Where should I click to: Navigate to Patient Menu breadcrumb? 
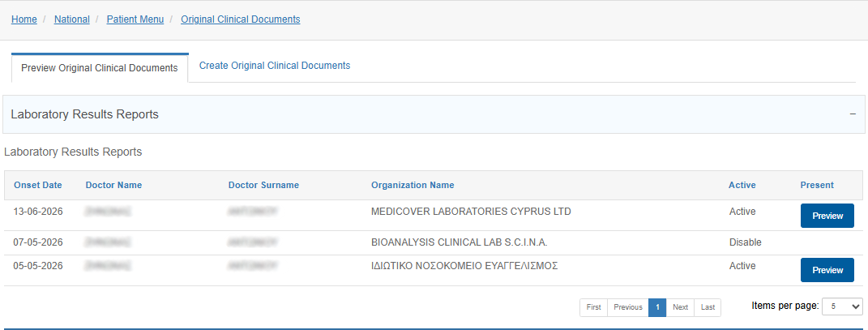[x=135, y=19]
